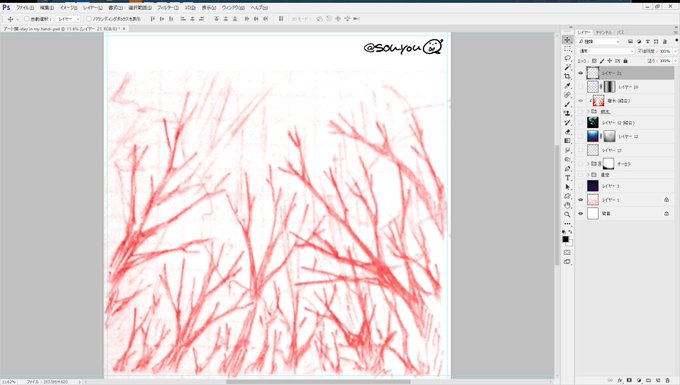Select the レイヤー 3 dark blue thumbnail
This screenshot has height=385, width=680.
[592, 186]
